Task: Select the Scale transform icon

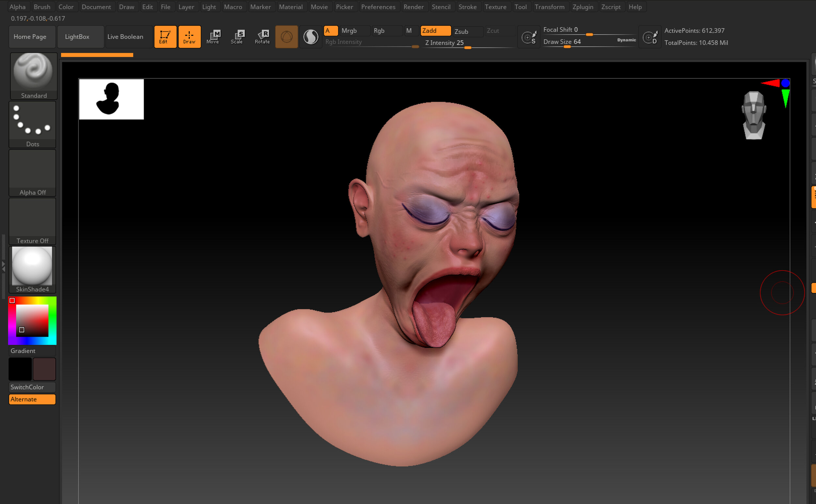Action: (238, 37)
